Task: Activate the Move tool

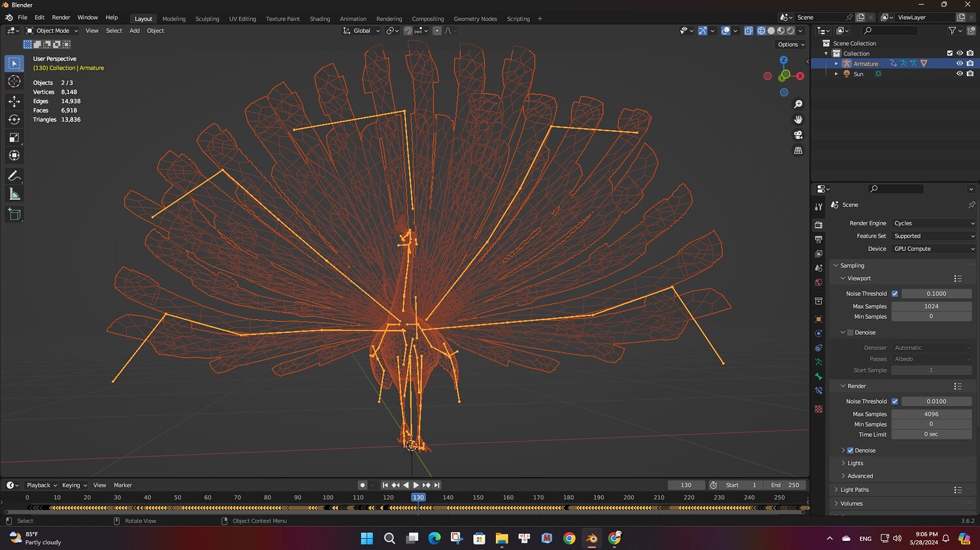Action: coord(14,101)
